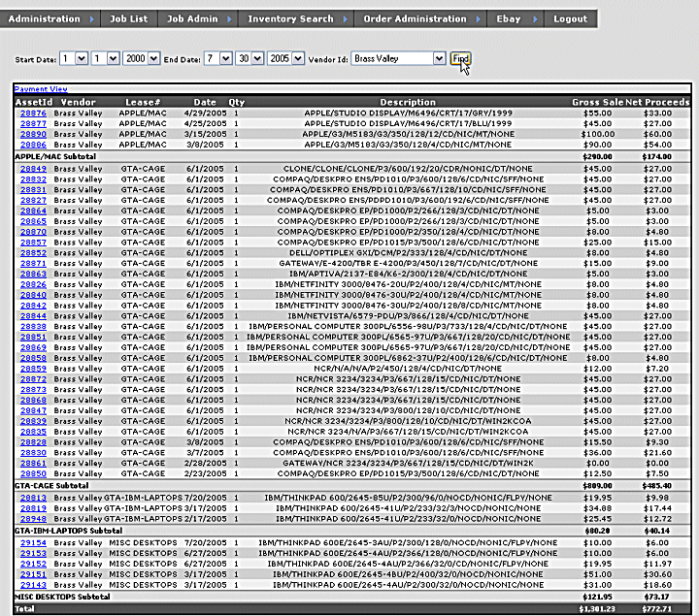Screen dimensions: 699x616
Task: Open the Payment View link
Action: (x=41, y=89)
